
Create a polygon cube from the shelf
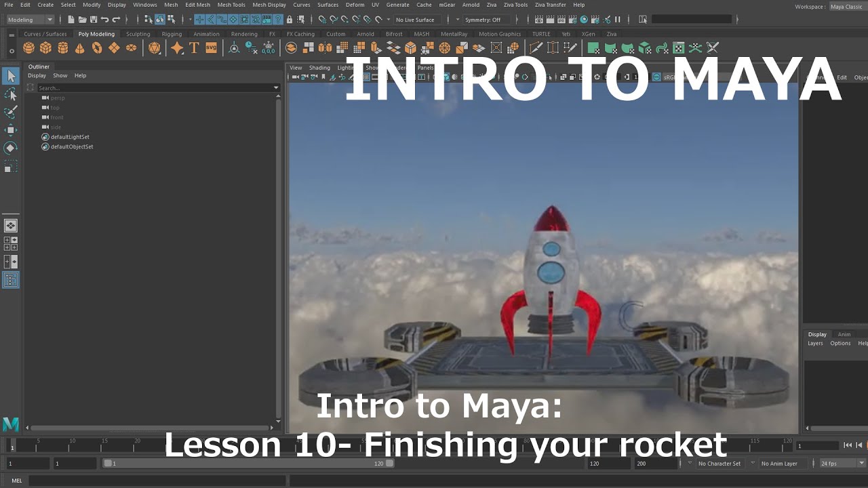pyautogui.click(x=45, y=47)
